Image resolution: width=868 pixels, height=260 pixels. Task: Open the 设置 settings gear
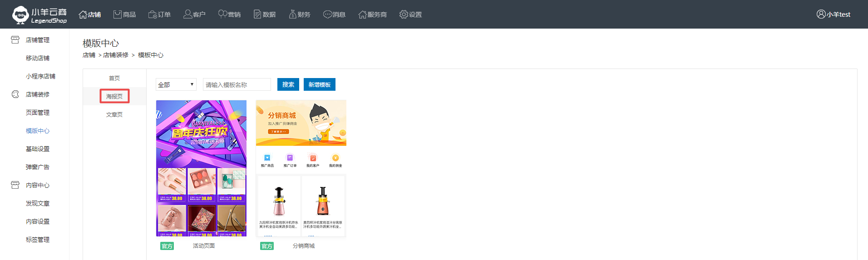point(410,15)
